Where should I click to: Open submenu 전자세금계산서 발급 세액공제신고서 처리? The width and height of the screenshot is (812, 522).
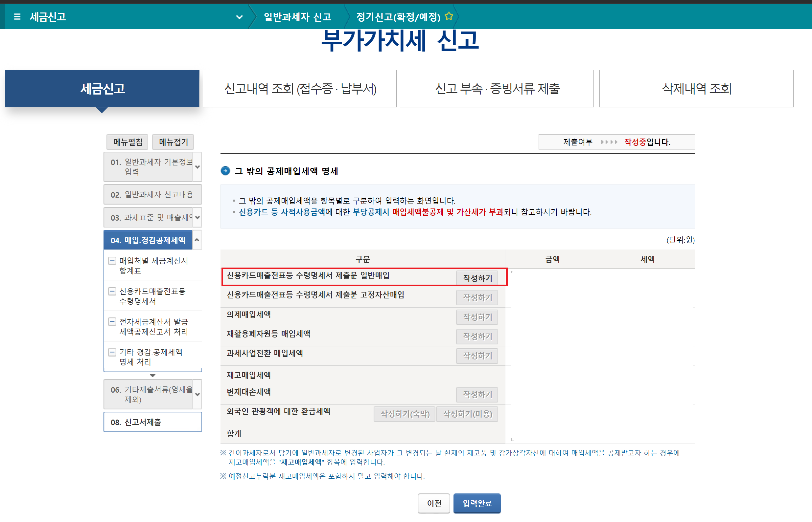click(154, 326)
